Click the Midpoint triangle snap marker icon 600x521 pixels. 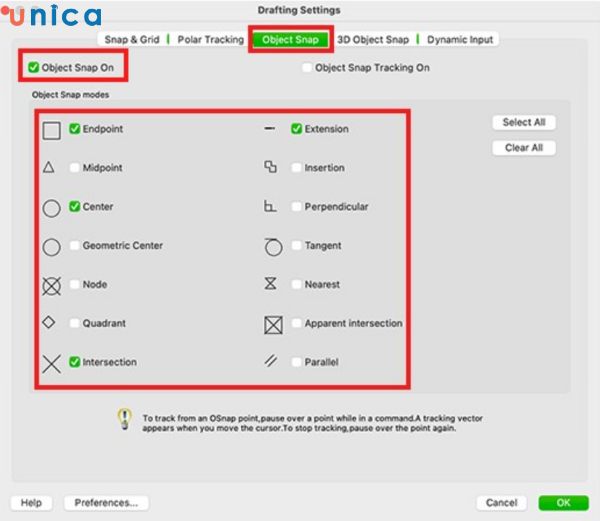49,167
